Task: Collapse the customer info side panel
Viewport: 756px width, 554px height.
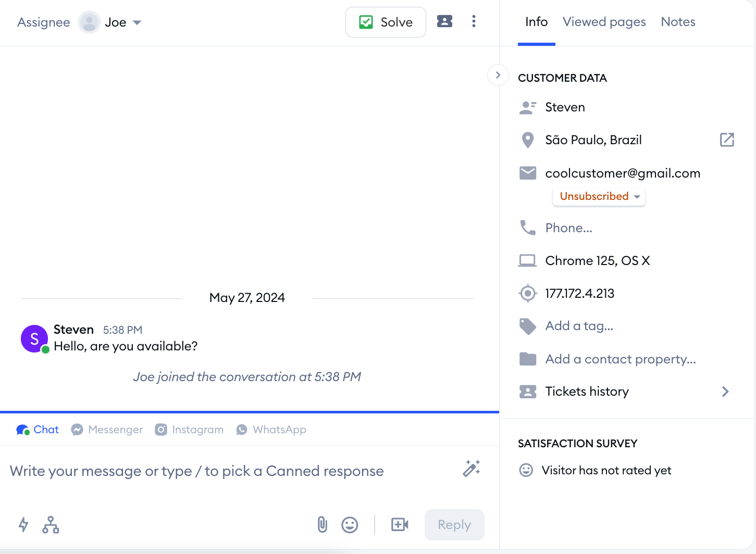Action: click(x=498, y=75)
